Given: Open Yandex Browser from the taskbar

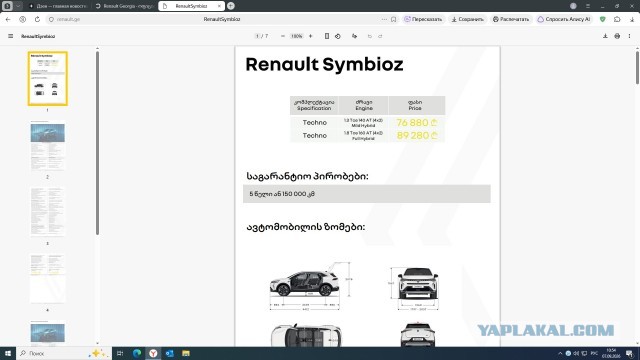Looking at the screenshot, I should (x=153, y=353).
